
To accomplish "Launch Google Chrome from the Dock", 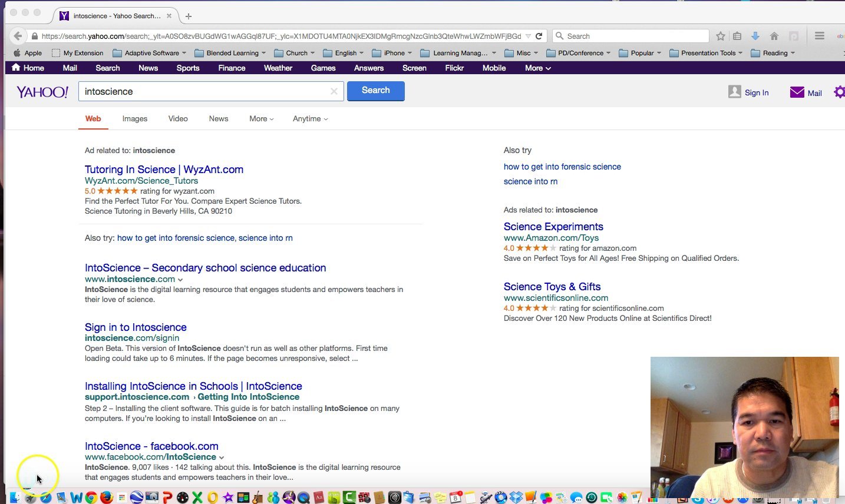I will click(91, 498).
